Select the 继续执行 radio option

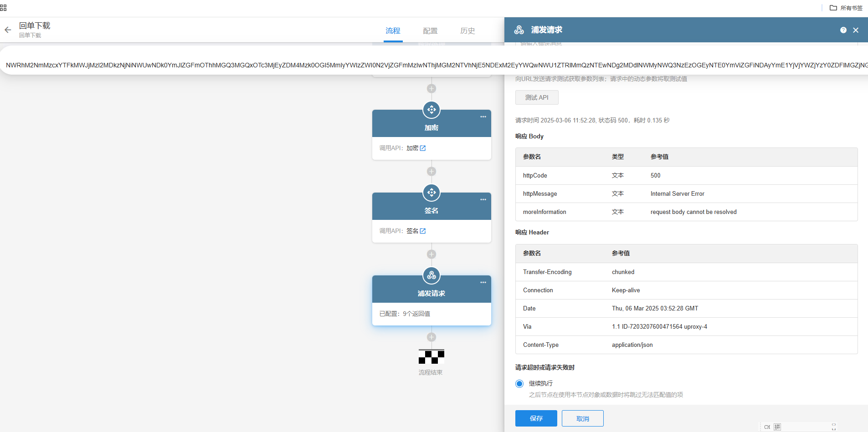point(519,384)
